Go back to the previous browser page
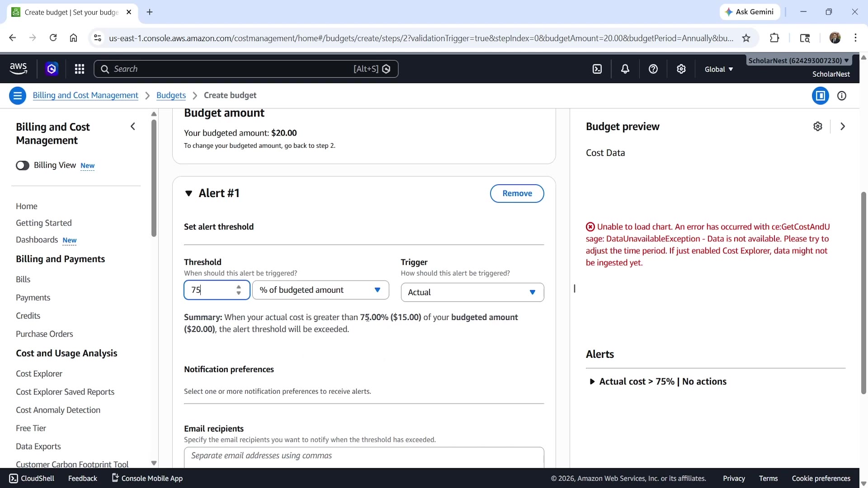The height and width of the screenshot is (488, 868). pyautogui.click(x=12, y=38)
